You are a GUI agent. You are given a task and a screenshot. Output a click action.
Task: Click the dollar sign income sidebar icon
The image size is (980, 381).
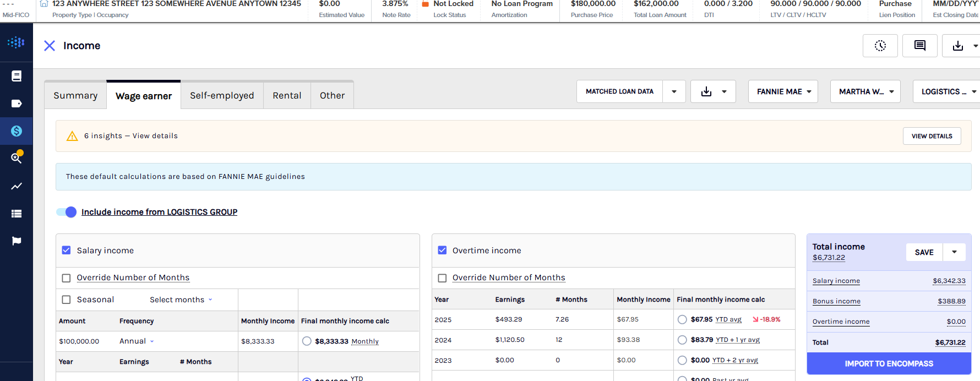pos(17,131)
